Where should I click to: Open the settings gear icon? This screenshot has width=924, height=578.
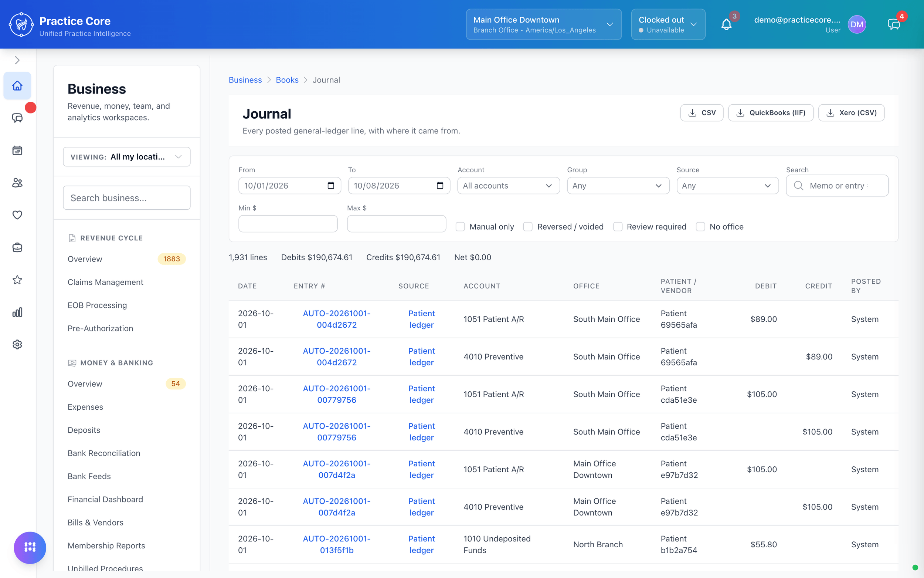(x=17, y=345)
